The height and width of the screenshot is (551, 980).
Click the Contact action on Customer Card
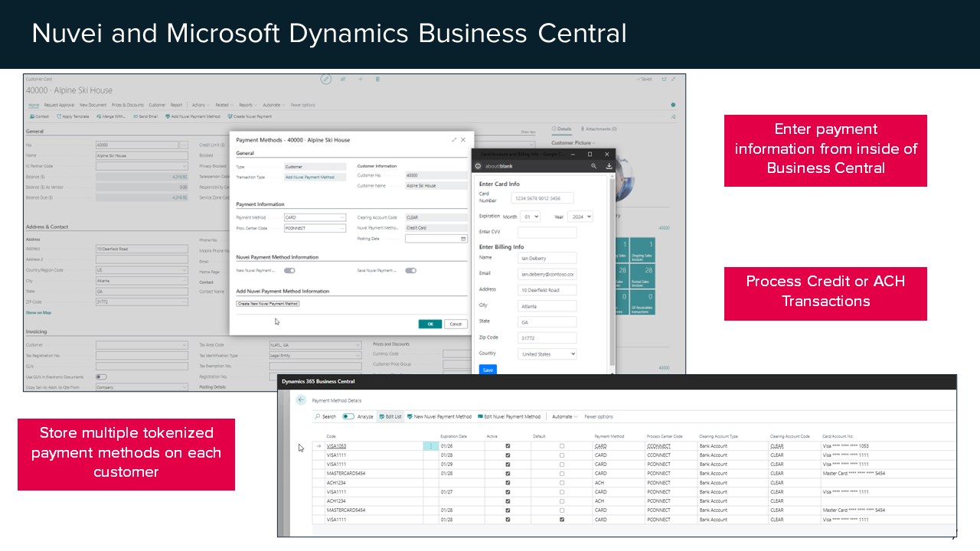(39, 116)
